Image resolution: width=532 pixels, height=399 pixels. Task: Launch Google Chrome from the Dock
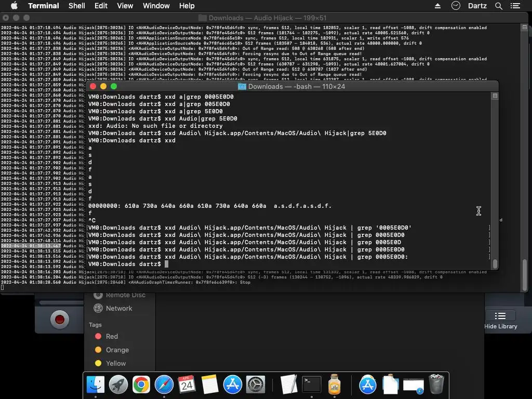[x=141, y=384]
